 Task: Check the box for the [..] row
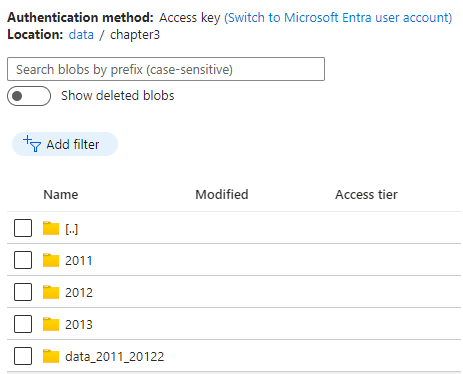[23, 228]
